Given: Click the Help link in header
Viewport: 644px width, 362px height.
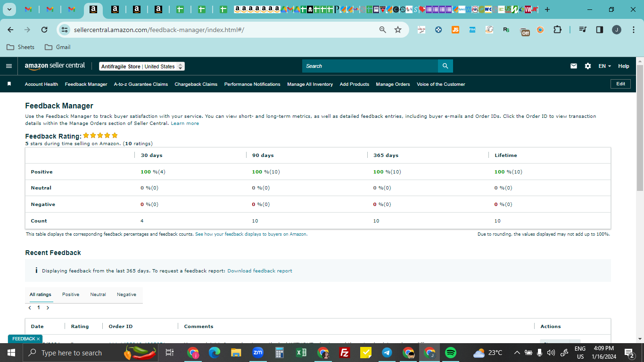Looking at the screenshot, I should [x=624, y=66].
